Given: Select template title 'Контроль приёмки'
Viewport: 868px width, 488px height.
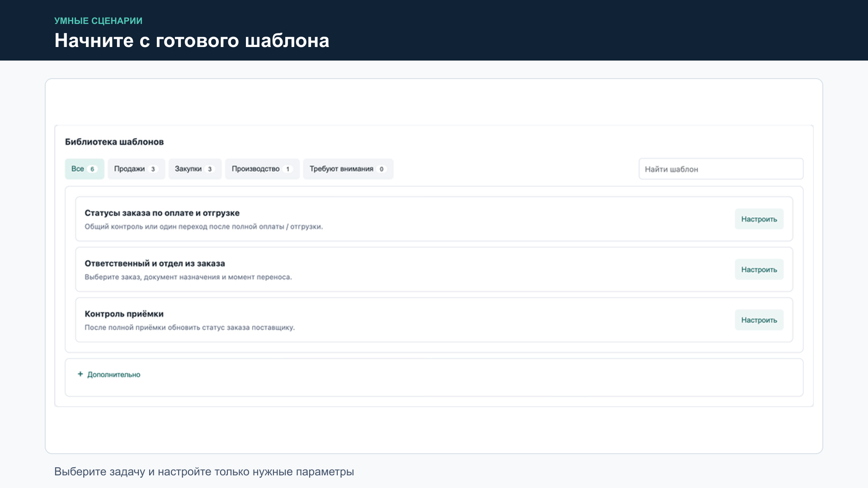Looking at the screenshot, I should click(124, 314).
